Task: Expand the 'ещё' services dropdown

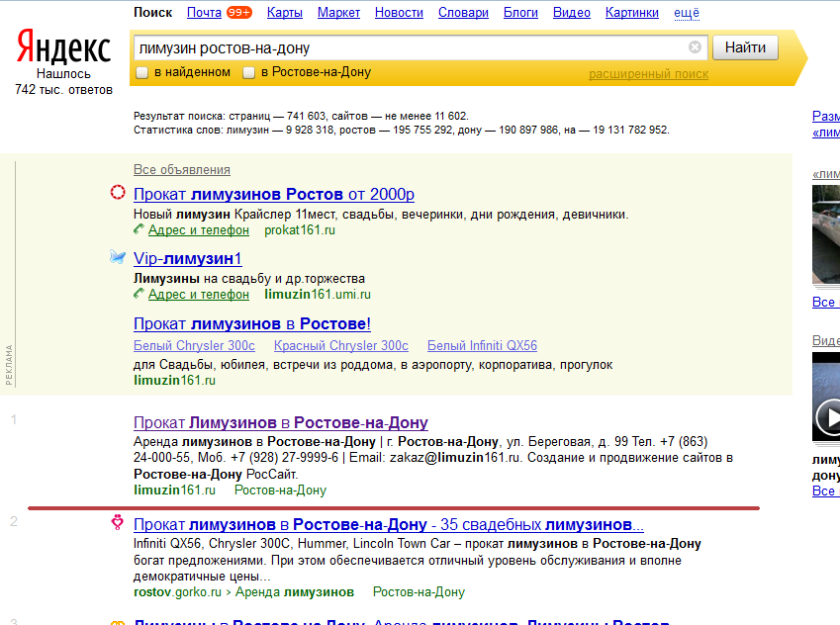Action: [687, 12]
